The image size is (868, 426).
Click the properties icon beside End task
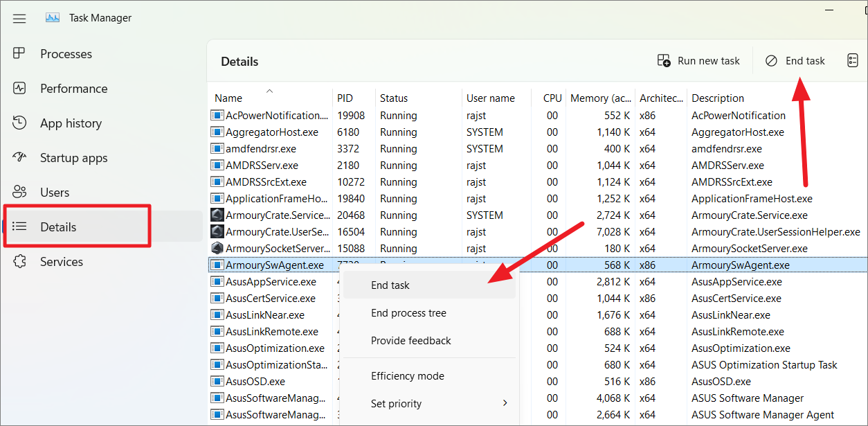tap(853, 61)
